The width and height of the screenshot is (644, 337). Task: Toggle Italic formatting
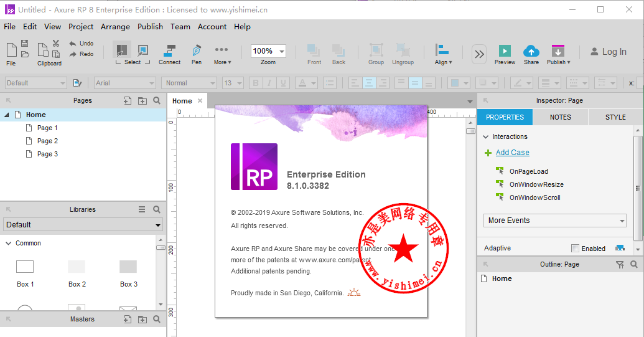click(x=269, y=83)
